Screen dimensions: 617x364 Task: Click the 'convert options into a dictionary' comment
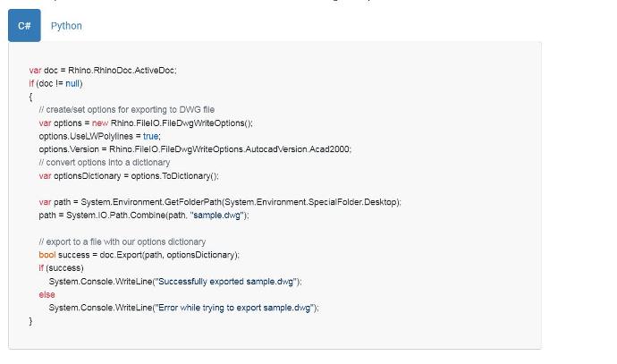pyautogui.click(x=105, y=163)
